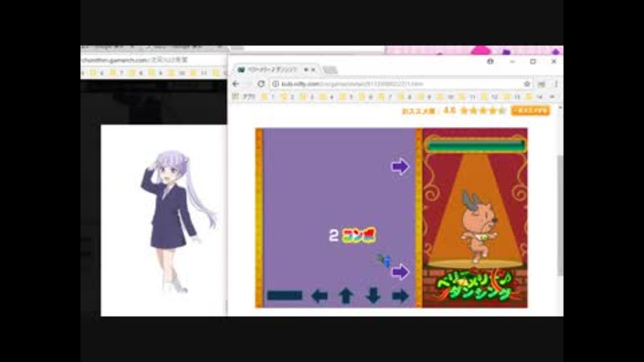Open a new tab next to game tab
Image resolution: width=644 pixels, height=362 pixels.
(330, 70)
